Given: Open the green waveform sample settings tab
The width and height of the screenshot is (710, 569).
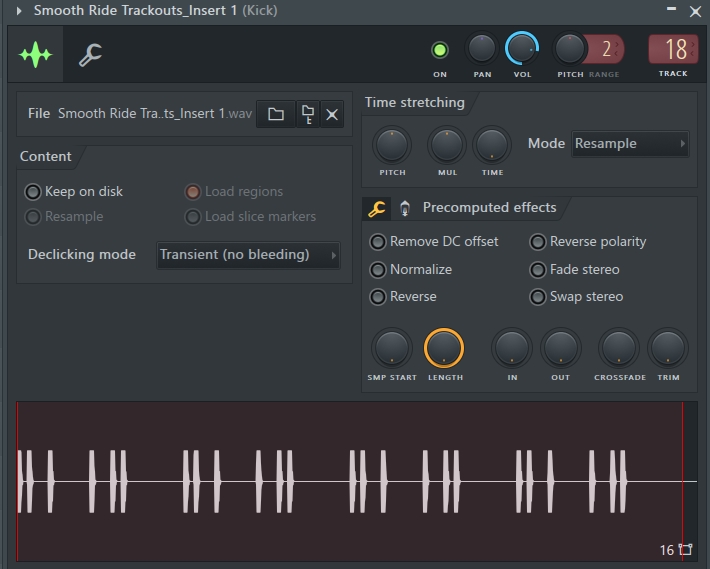Looking at the screenshot, I should pyautogui.click(x=35, y=54).
